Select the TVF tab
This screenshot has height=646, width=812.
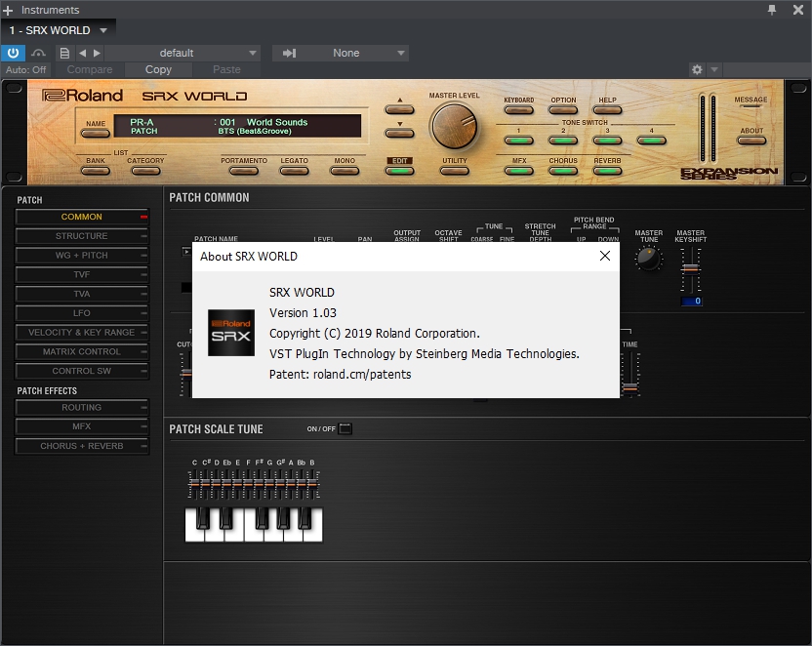82,274
